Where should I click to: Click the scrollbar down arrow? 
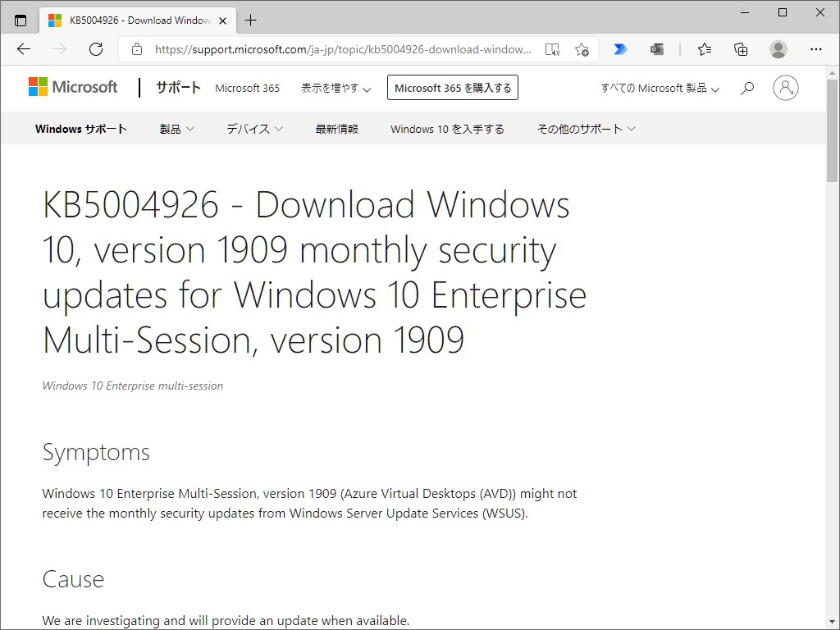click(x=832, y=623)
